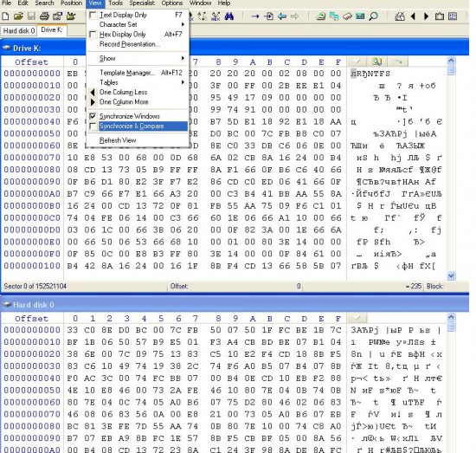Click the blue Back arrow icon
This screenshot has height=453, width=476.
pyautogui.click(x=282, y=16)
